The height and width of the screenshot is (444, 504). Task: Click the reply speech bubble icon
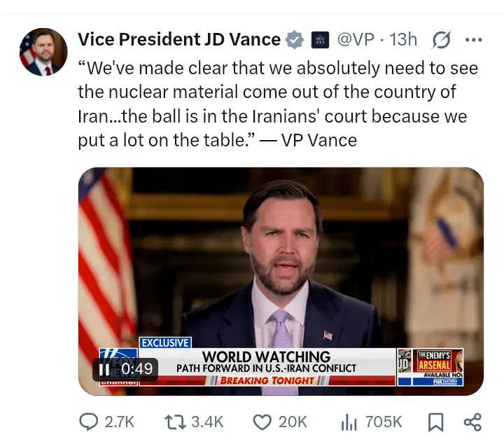click(89, 422)
